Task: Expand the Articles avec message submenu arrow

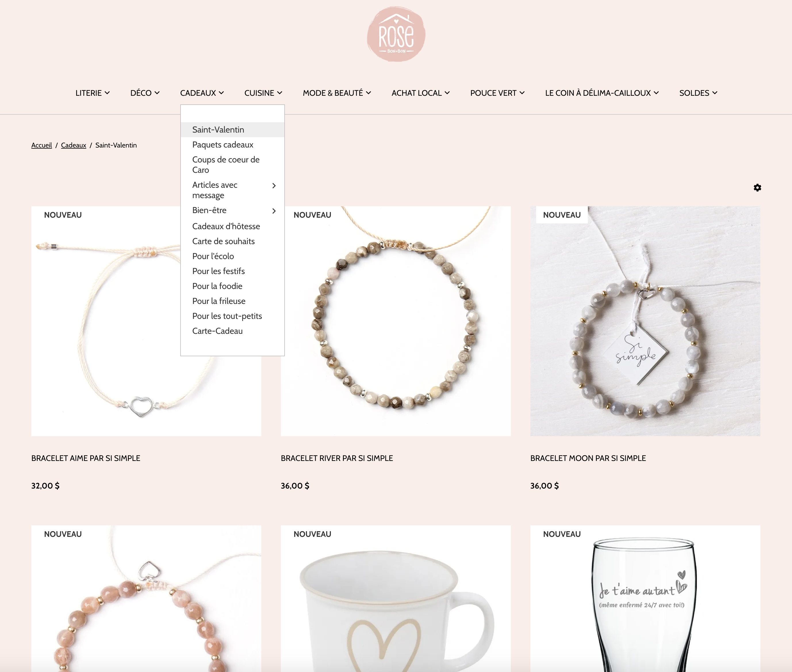Action: [x=274, y=185]
